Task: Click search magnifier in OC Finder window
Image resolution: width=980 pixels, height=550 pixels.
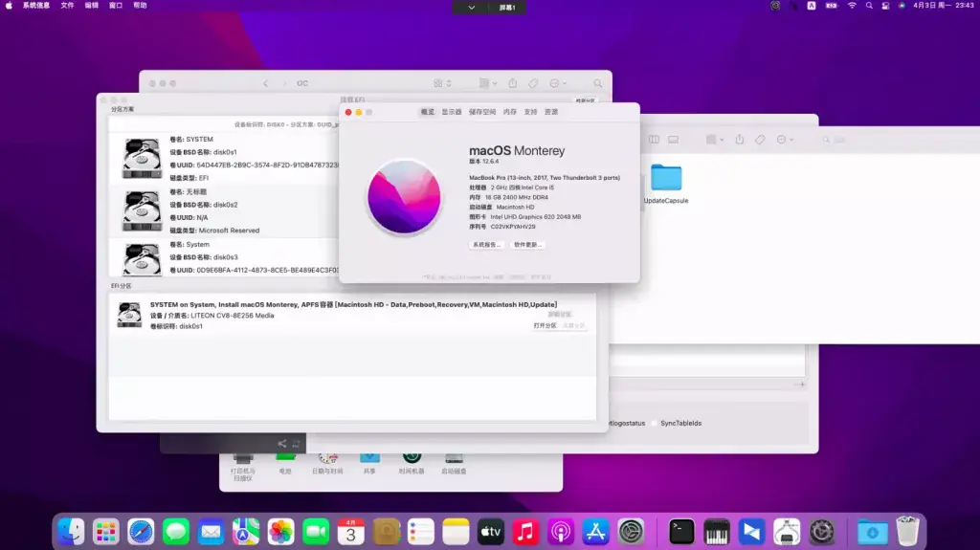Action: coord(598,83)
